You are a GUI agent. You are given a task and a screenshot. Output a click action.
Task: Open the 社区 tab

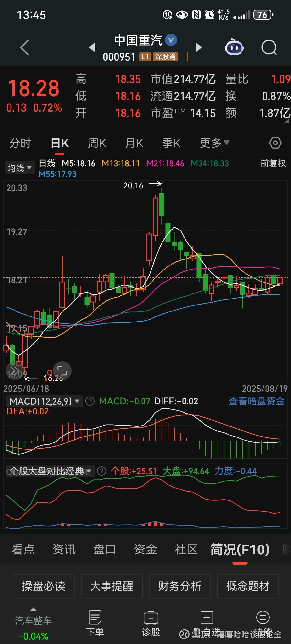pos(186,549)
